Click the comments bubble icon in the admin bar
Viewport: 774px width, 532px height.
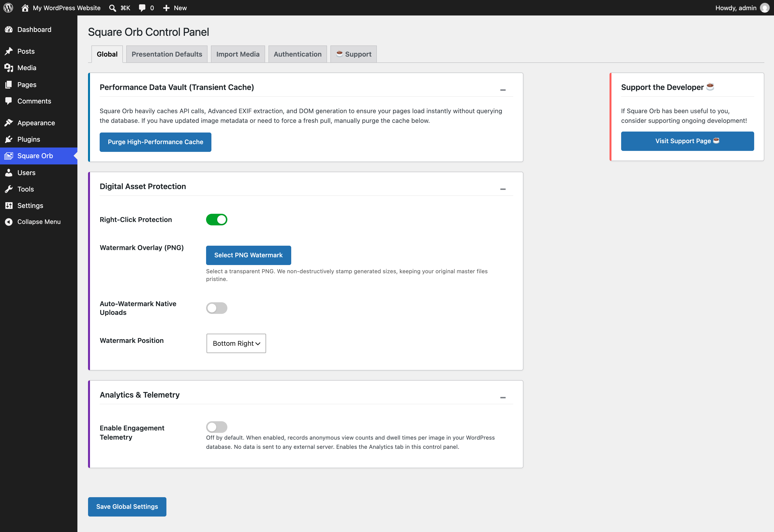click(x=142, y=8)
